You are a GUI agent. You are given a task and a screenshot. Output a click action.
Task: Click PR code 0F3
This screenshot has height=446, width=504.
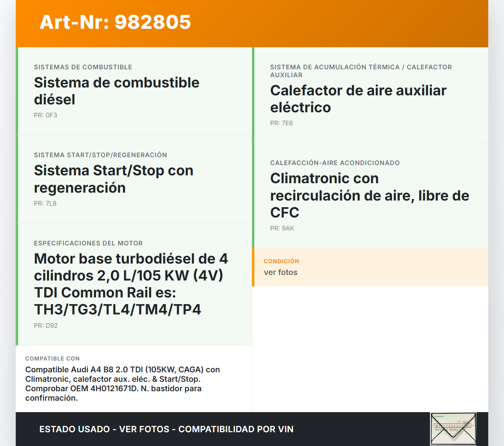pyautogui.click(x=45, y=115)
